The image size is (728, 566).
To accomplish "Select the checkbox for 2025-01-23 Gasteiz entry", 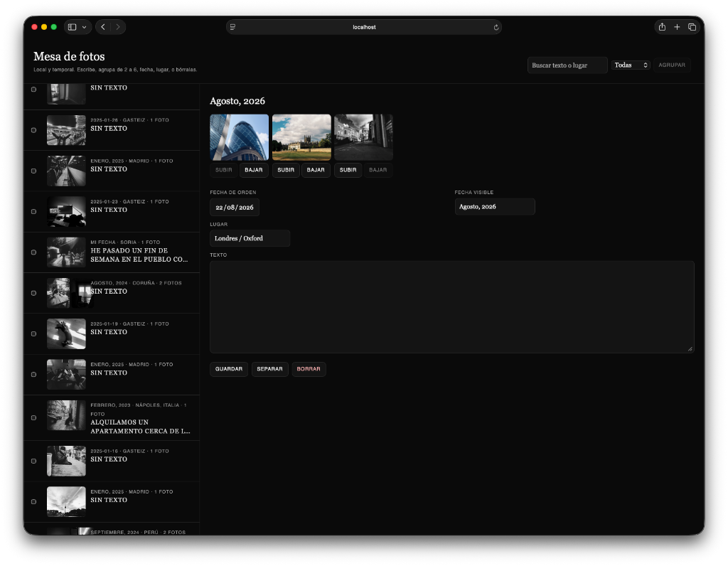I will pos(33,212).
